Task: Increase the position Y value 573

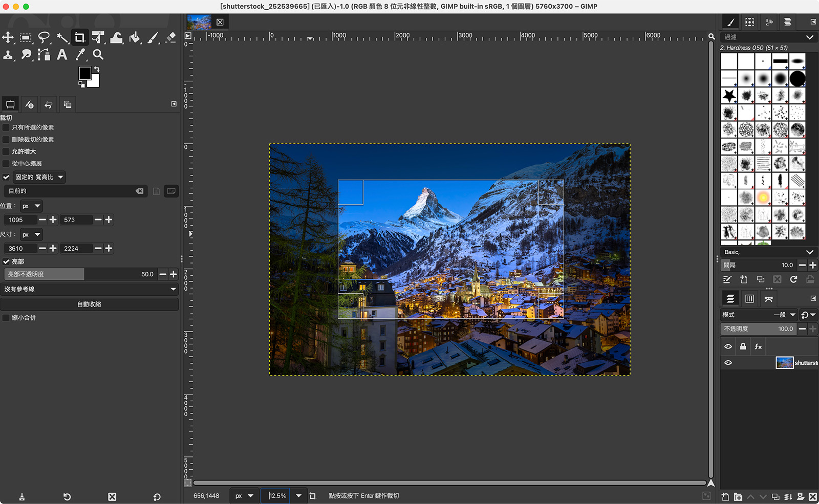Action: [109, 220]
